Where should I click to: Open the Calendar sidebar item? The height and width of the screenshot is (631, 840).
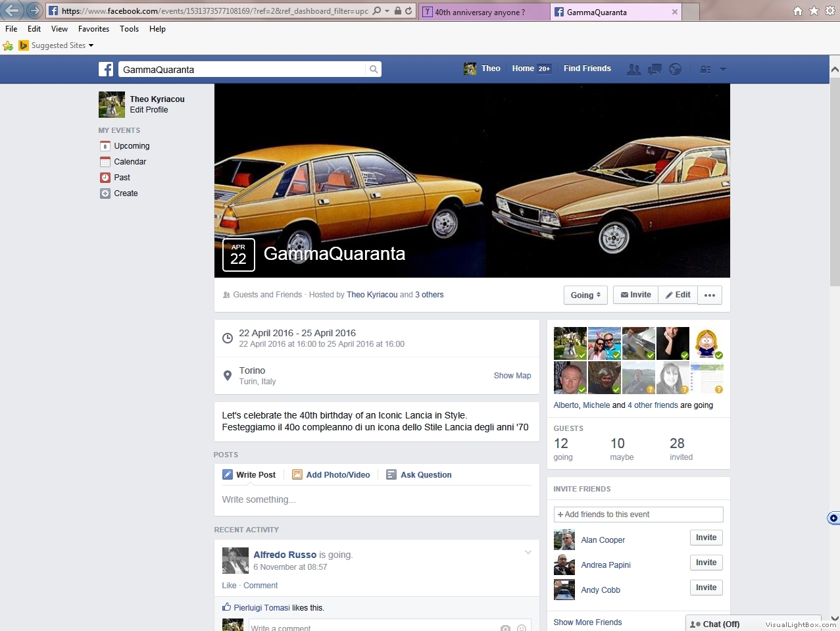tap(130, 162)
